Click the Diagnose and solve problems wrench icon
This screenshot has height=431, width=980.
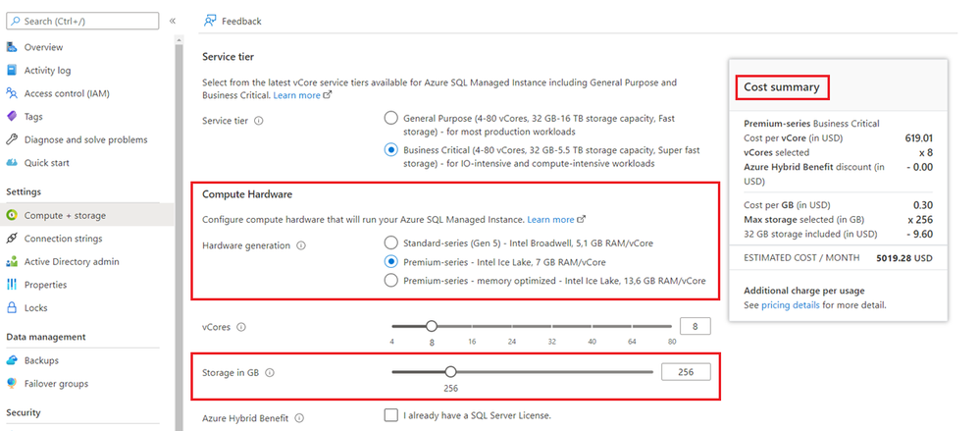[11, 139]
